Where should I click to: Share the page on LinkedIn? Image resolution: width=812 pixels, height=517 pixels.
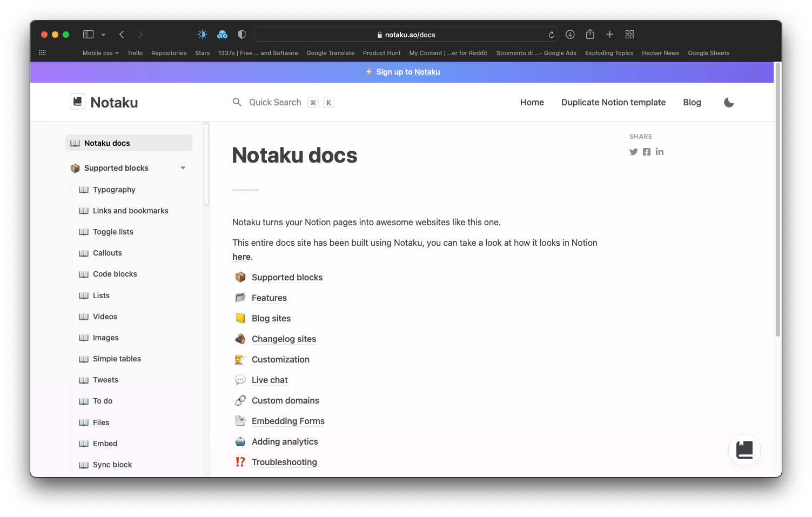pos(659,152)
